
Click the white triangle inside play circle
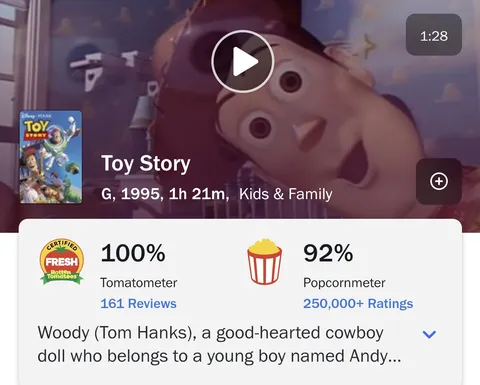pos(245,61)
